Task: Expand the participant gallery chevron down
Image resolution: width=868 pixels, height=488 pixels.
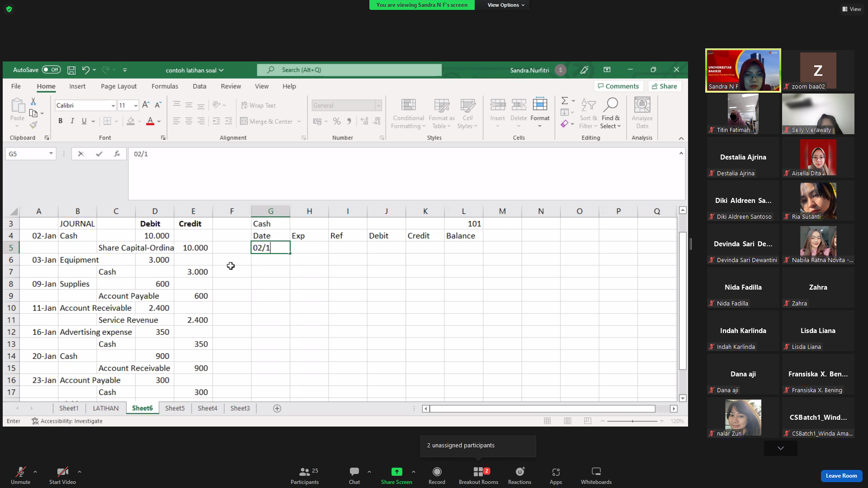Action: [781, 448]
